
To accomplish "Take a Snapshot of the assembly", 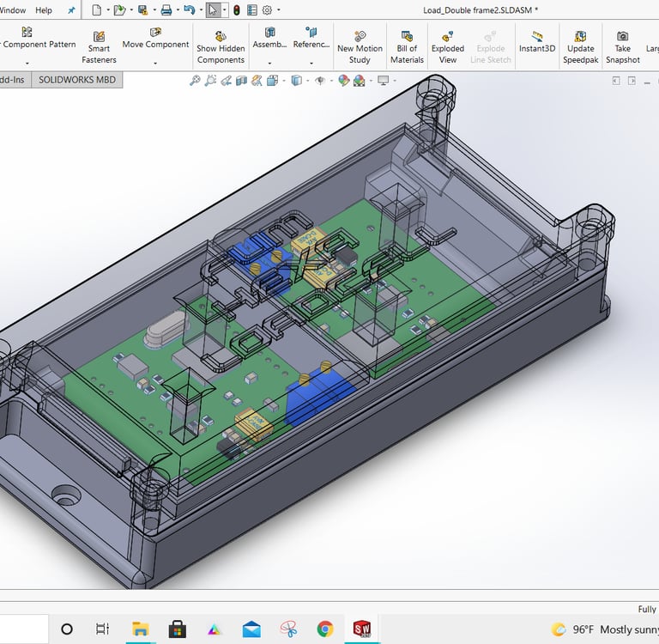I will tap(622, 47).
